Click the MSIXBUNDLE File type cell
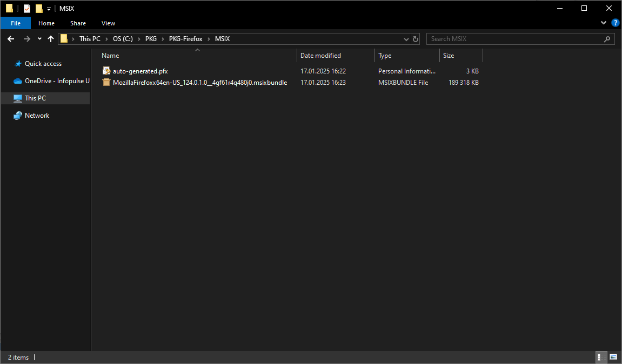Screen dimensions: 622x364 pos(403,83)
